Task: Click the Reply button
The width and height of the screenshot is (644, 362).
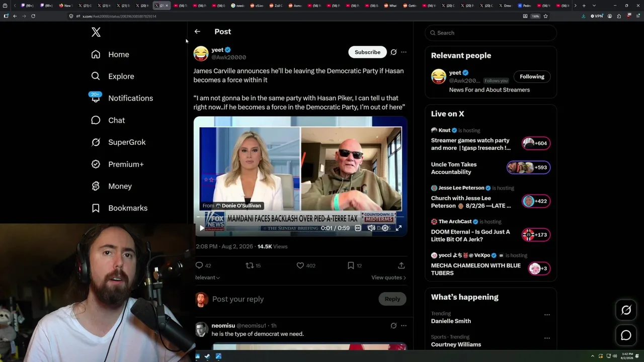Action: pos(392,299)
